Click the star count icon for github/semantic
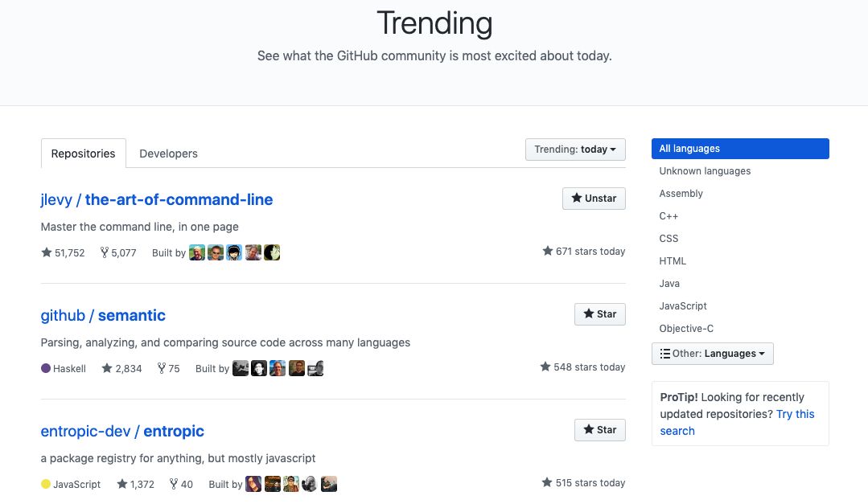868x504 pixels. point(107,368)
